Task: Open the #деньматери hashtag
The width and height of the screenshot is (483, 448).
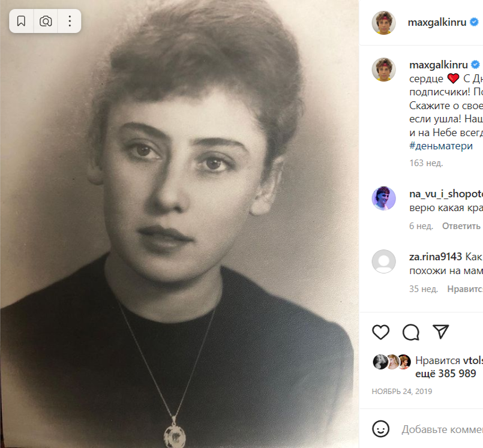Action: tap(441, 146)
